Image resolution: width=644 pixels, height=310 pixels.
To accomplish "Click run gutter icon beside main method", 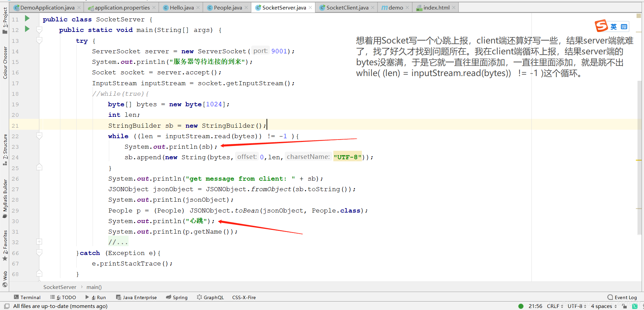I will [x=27, y=29].
